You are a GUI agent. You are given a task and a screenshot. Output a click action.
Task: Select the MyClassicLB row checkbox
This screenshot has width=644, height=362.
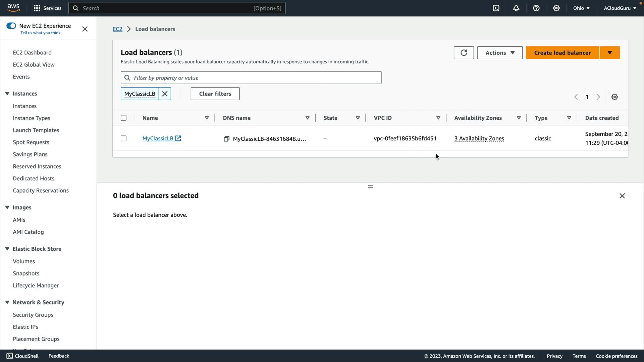click(x=123, y=138)
